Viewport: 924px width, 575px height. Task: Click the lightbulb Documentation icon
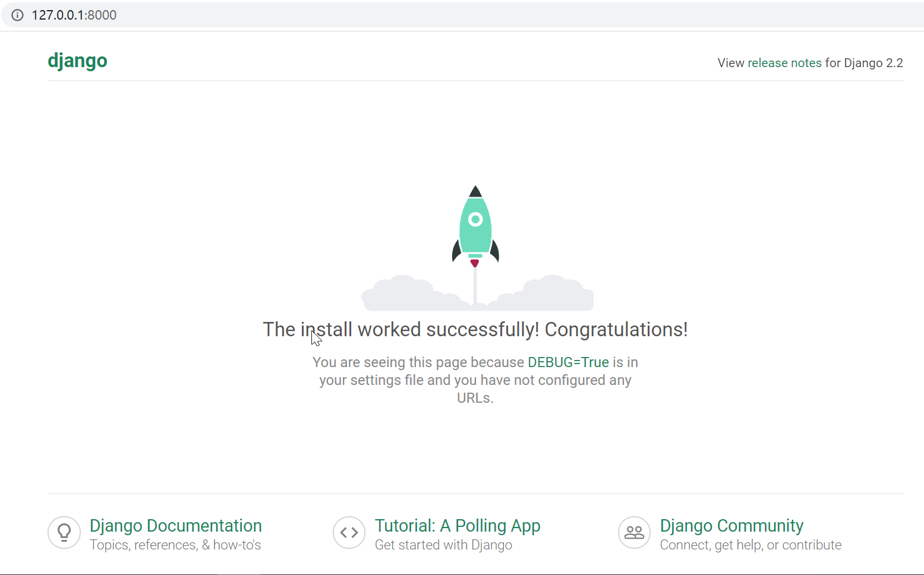tap(64, 533)
